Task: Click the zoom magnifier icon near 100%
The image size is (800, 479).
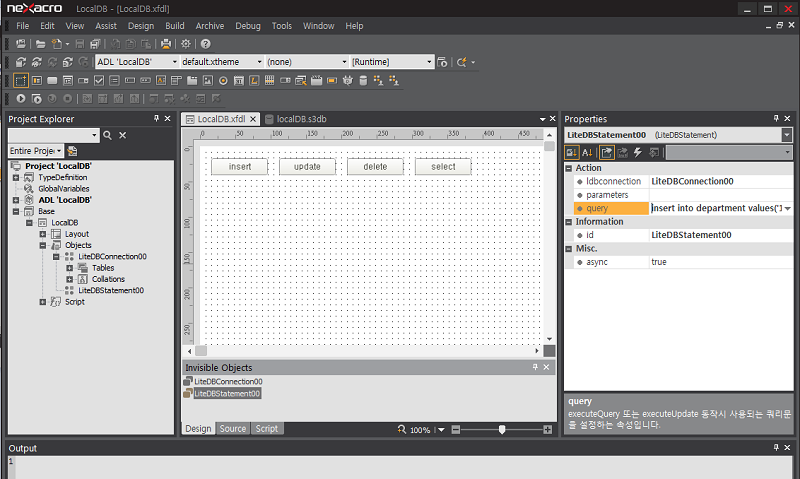Action: click(x=402, y=430)
